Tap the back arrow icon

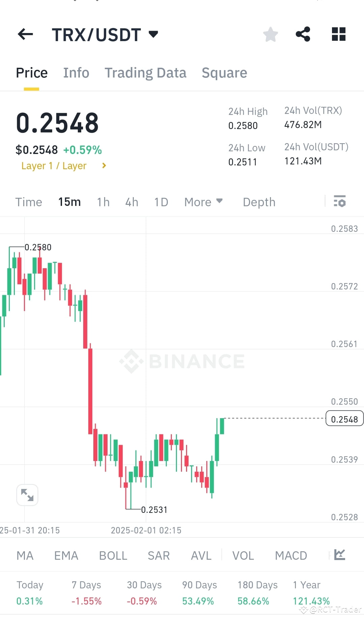point(25,34)
